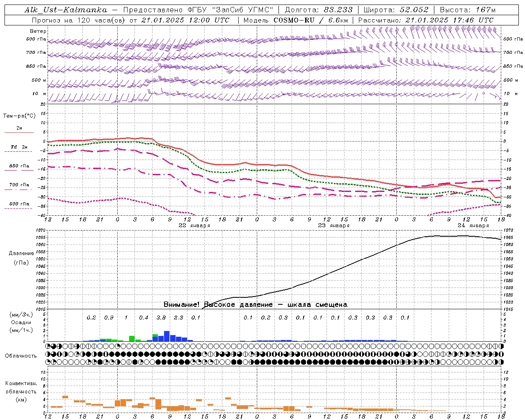Image resolution: width=525 pixels, height=420 pixels.
Task: Click the 0.9 three-hour precipitation value
Action: 109,317
